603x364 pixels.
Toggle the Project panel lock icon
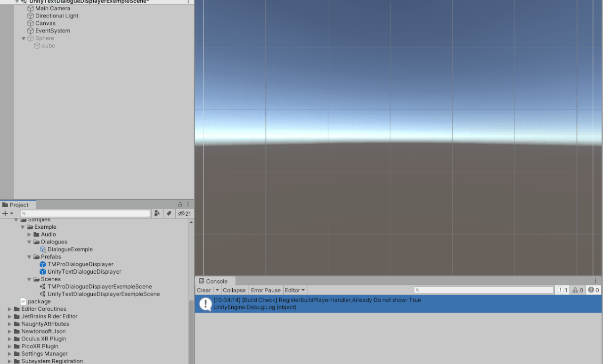[180, 204]
